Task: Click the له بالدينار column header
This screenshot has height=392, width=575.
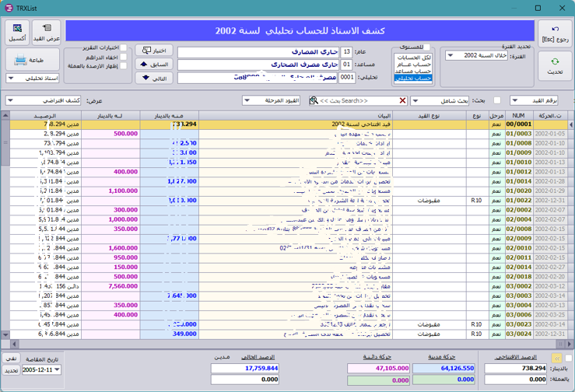Action: click(x=110, y=116)
